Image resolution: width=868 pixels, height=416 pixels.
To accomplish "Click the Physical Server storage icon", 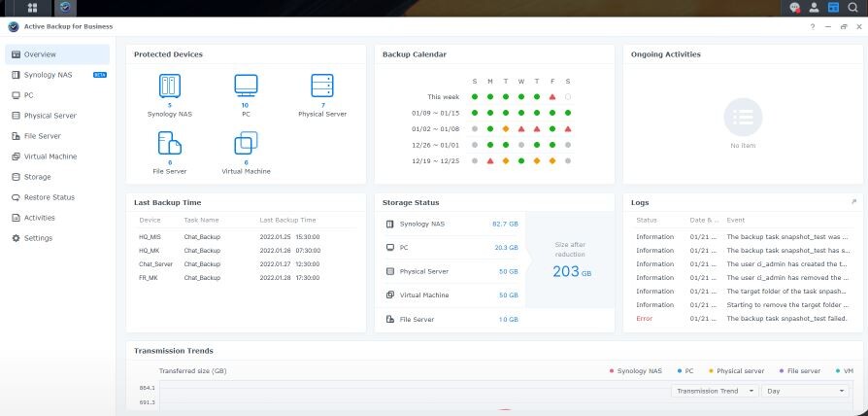I will [x=389, y=271].
